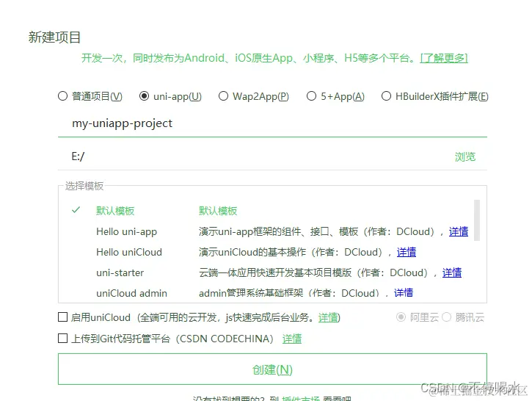The height and width of the screenshot is (401, 532).
Task: Select the uniCloud admin template
Action: [131, 293]
